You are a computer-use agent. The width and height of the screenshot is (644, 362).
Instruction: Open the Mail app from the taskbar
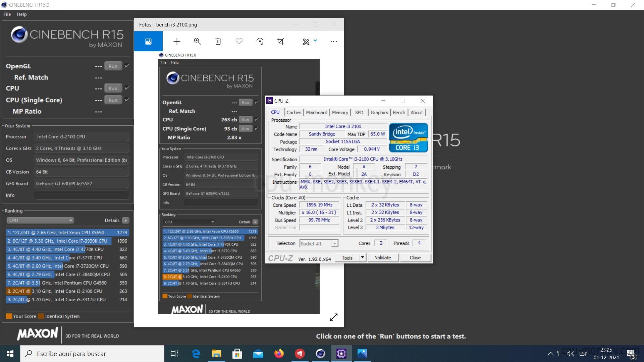tap(258, 354)
